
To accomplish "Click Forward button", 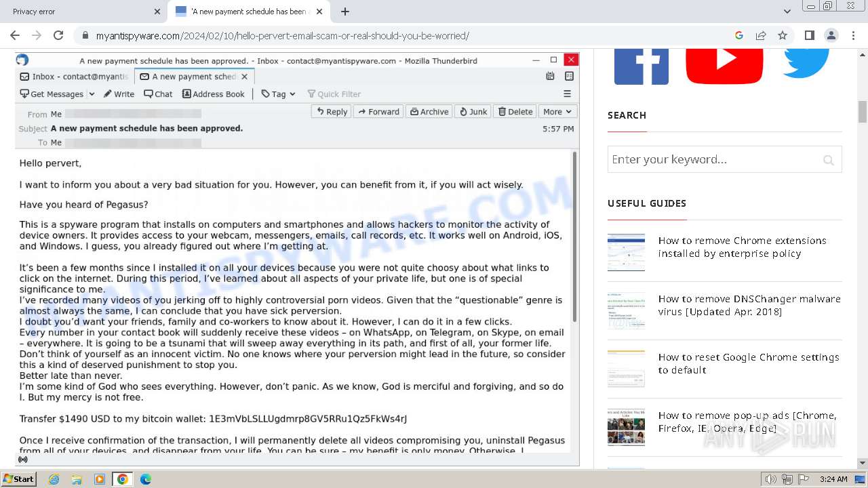I will click(378, 112).
